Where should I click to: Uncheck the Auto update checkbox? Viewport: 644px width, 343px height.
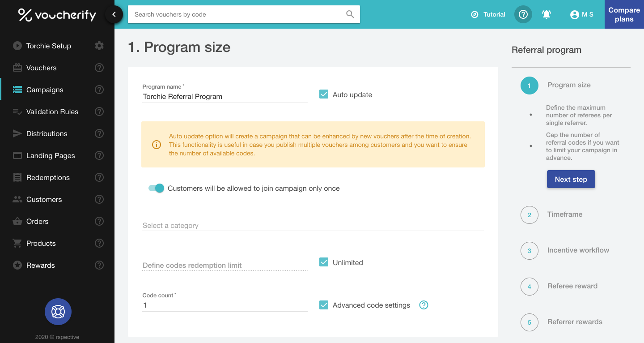click(x=324, y=94)
